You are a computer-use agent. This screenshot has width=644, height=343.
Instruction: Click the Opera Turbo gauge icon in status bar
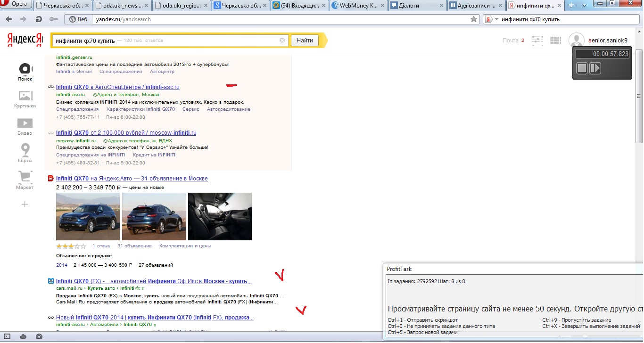pos(39,336)
